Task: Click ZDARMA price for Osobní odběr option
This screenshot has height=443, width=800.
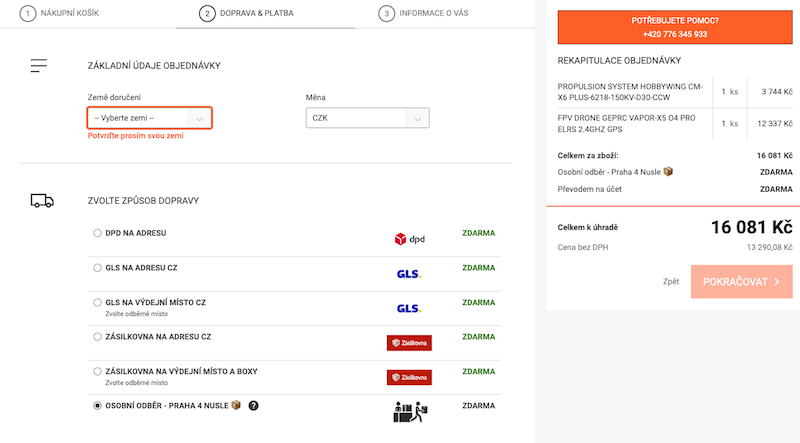Action: 479,406
